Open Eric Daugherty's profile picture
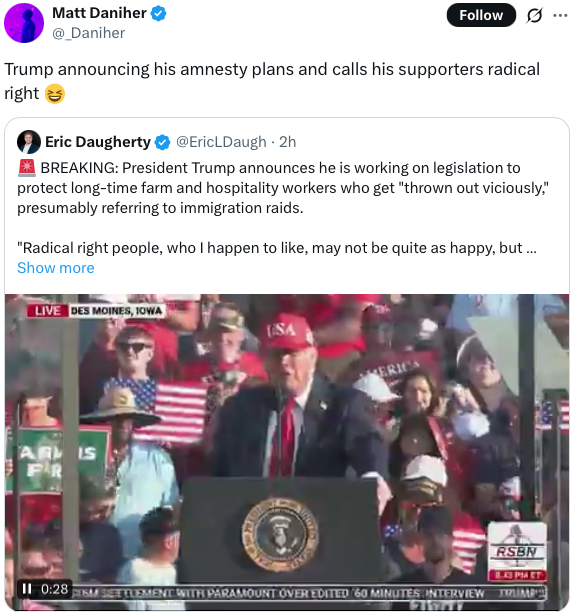The image size is (579, 613). pos(29,142)
